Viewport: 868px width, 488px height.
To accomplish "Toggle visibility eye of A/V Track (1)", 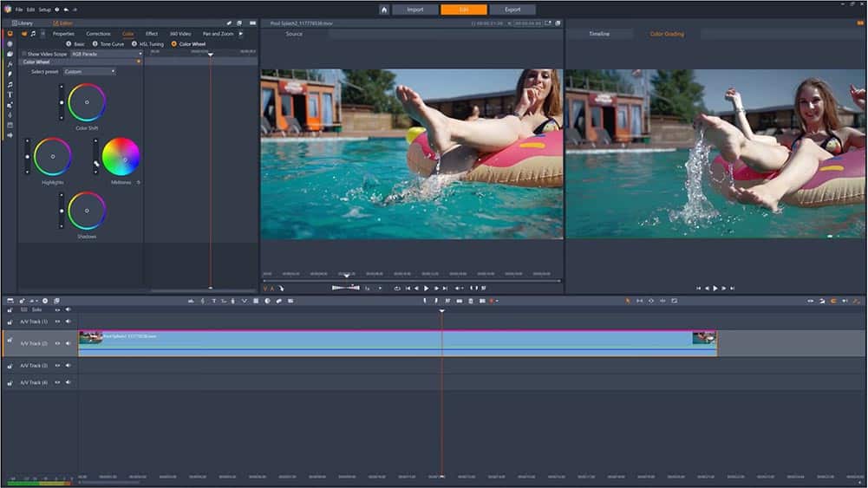I will [57, 322].
